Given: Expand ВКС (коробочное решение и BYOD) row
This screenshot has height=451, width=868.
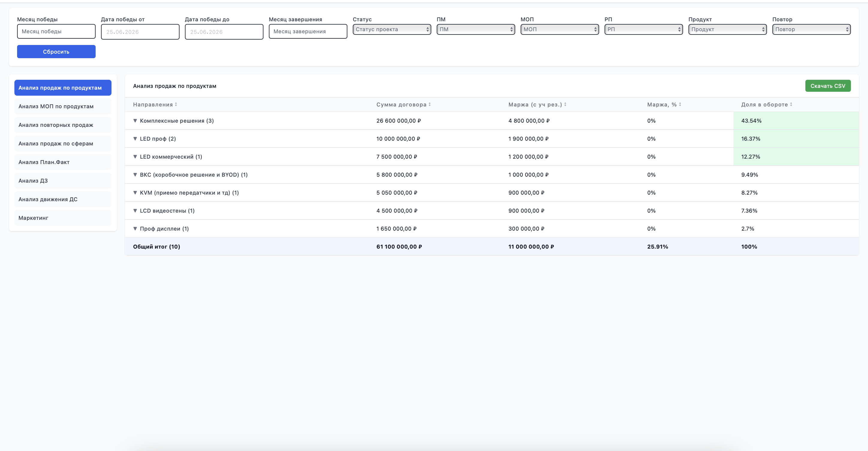Looking at the screenshot, I should 135,175.
